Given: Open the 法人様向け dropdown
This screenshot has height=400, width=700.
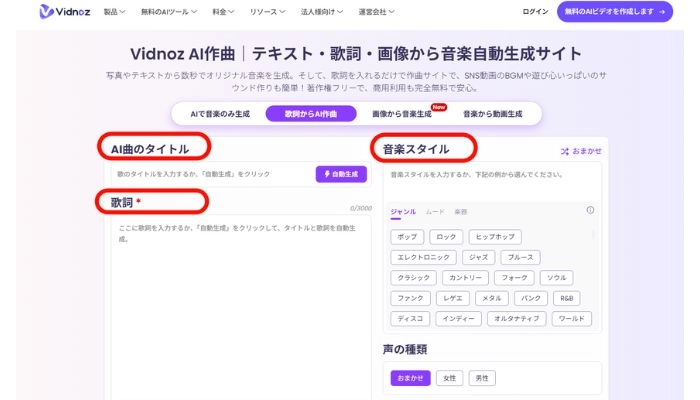Looking at the screenshot, I should pyautogui.click(x=321, y=12).
